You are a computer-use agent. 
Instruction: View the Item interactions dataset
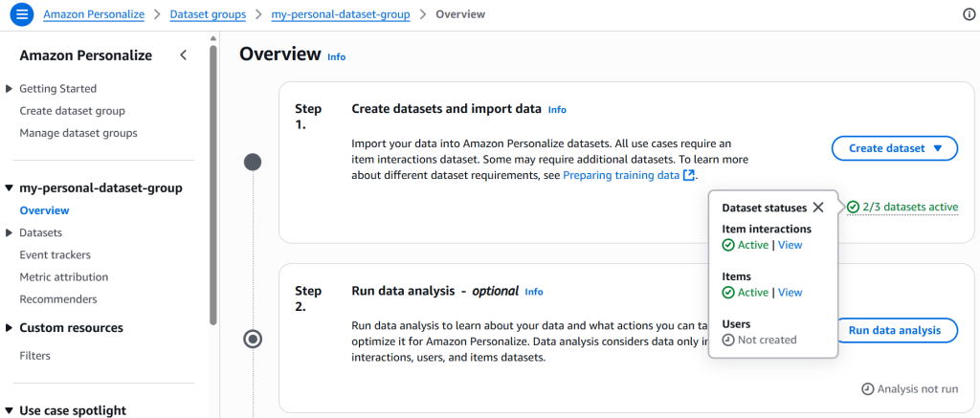click(x=790, y=245)
